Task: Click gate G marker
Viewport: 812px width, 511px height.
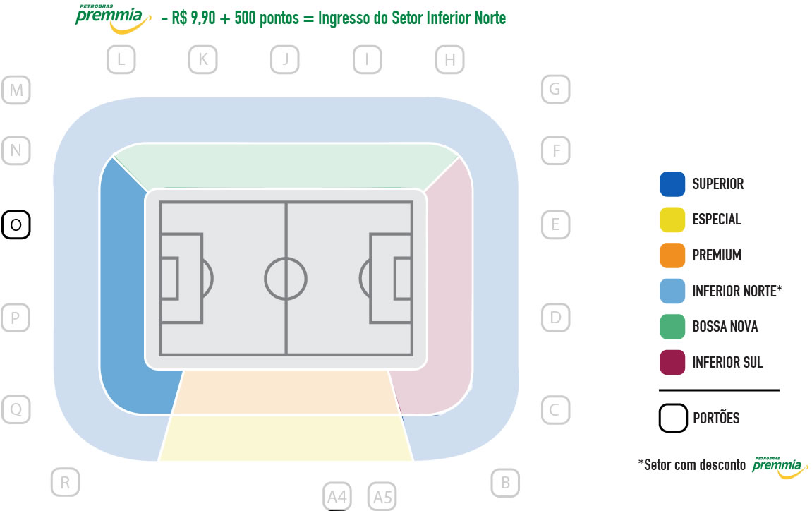Action: [556, 89]
